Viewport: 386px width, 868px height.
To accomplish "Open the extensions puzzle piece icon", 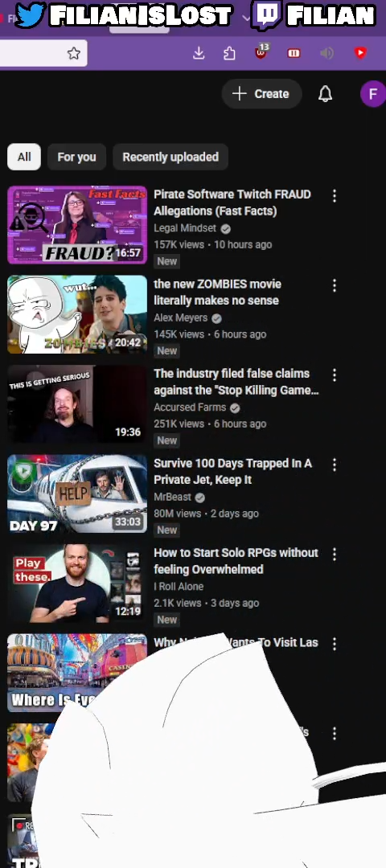I will pyautogui.click(x=229, y=53).
